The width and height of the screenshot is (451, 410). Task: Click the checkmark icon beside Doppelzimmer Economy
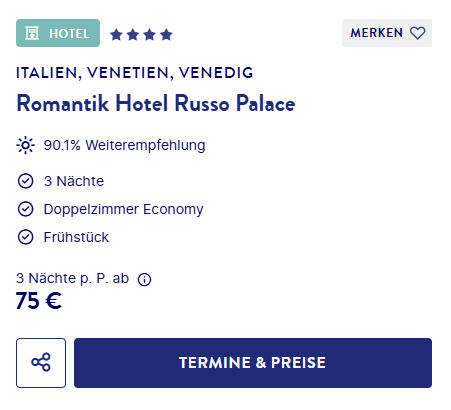(25, 209)
